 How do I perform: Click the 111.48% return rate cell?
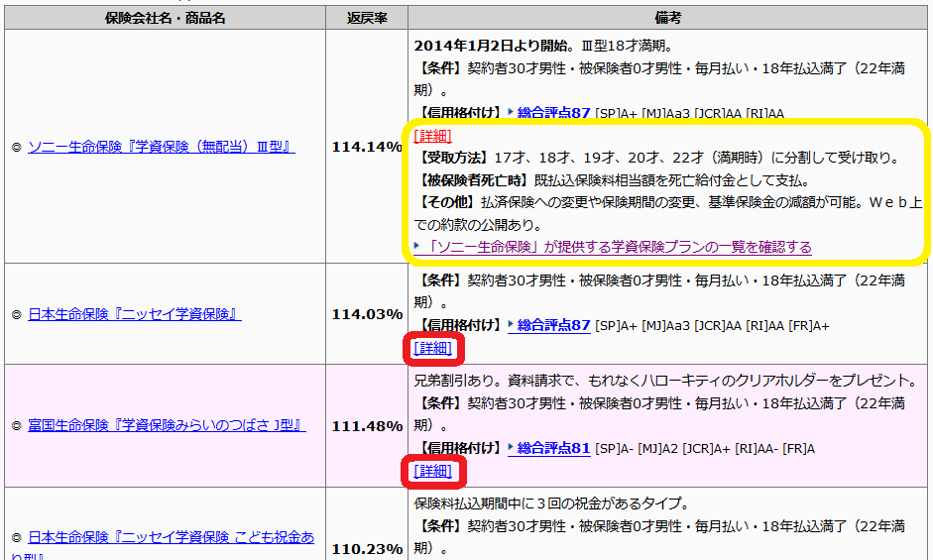tap(367, 426)
